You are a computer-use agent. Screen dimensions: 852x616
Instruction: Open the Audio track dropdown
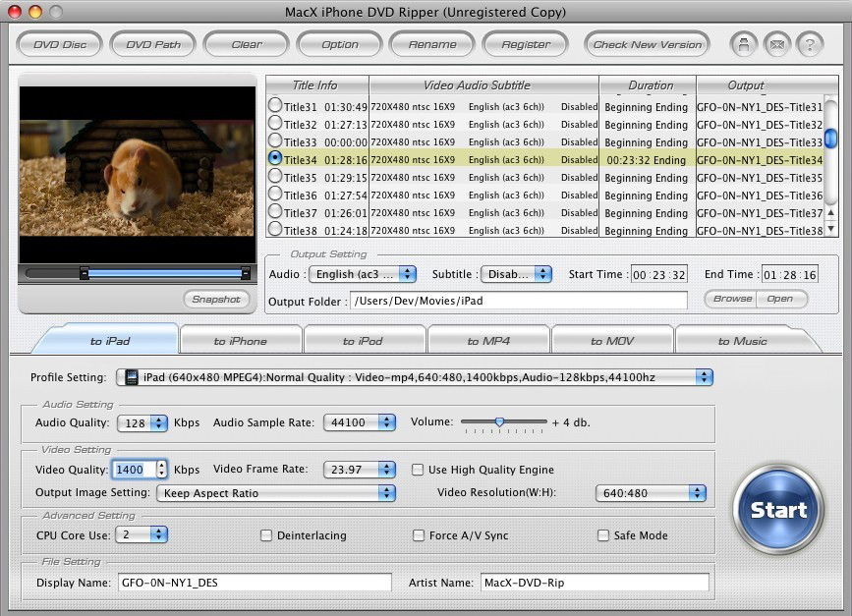363,274
